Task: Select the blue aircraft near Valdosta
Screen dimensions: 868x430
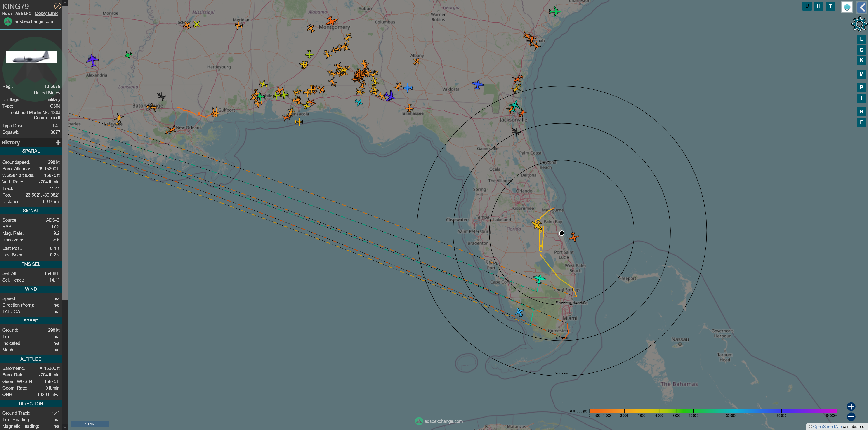Action: pyautogui.click(x=477, y=85)
